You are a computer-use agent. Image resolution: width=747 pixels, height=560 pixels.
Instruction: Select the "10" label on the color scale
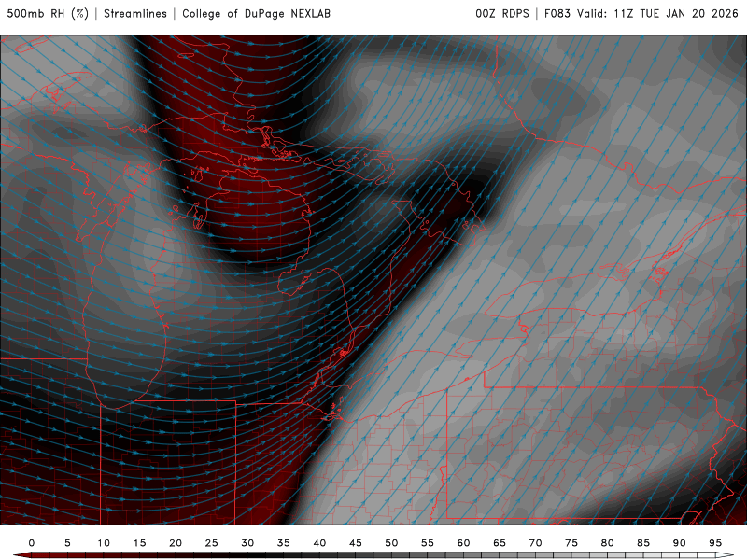(104, 543)
